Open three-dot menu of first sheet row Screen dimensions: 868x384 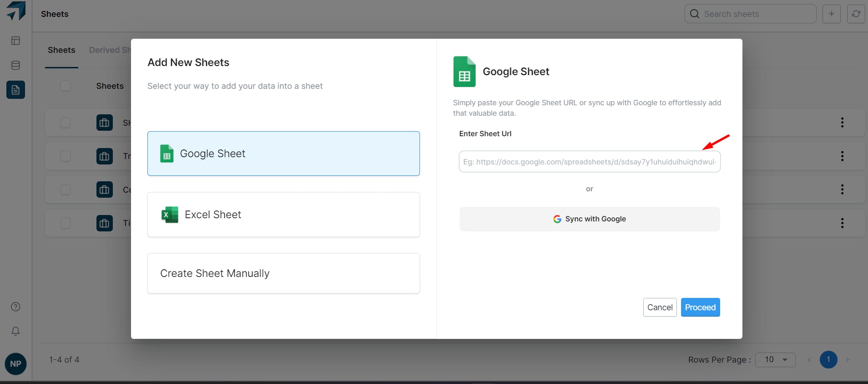[x=843, y=123]
